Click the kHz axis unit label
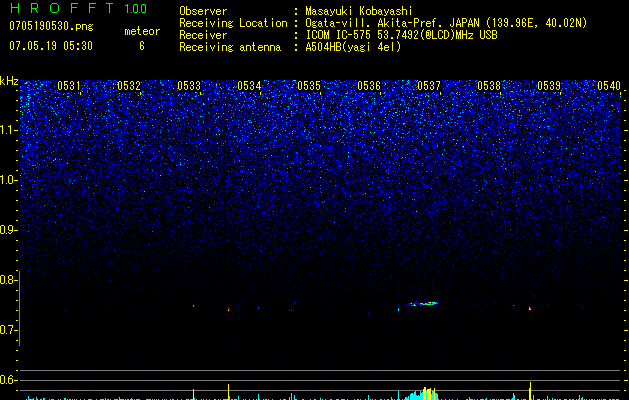 coord(9,81)
